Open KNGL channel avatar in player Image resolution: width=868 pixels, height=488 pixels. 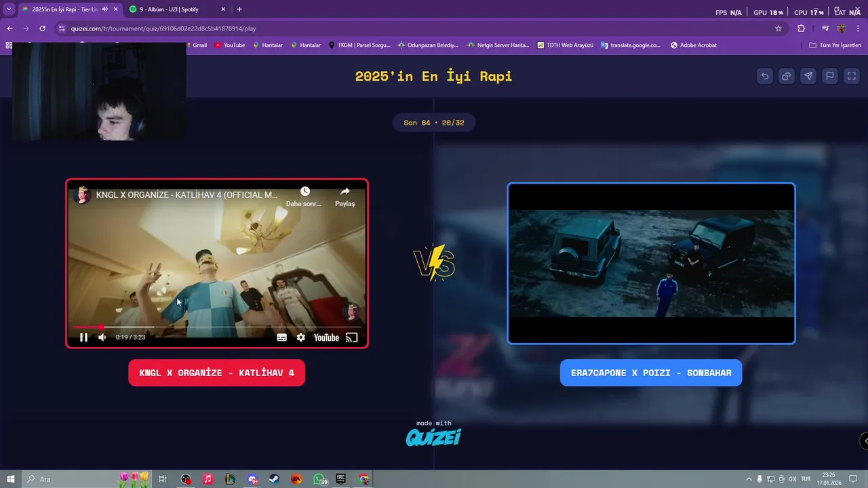pyautogui.click(x=83, y=195)
